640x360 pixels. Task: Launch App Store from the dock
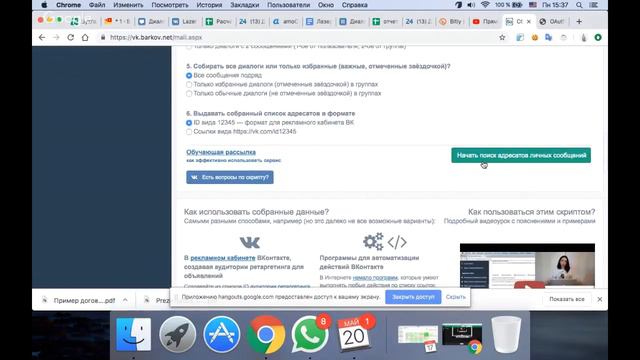tap(222, 334)
